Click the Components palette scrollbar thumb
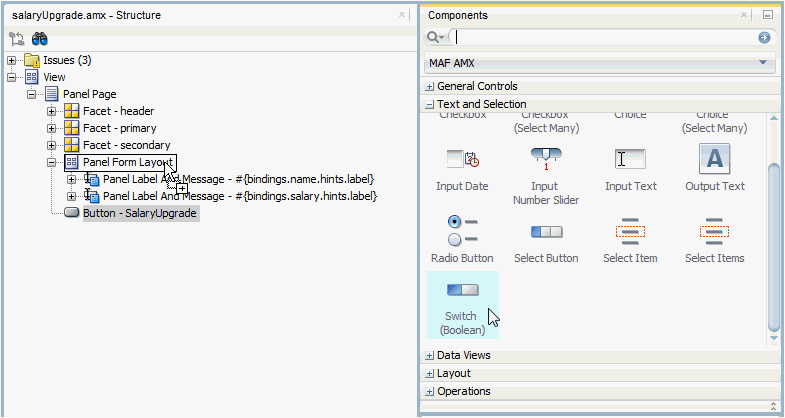This screenshot has width=785, height=418. pyautogui.click(x=774, y=247)
